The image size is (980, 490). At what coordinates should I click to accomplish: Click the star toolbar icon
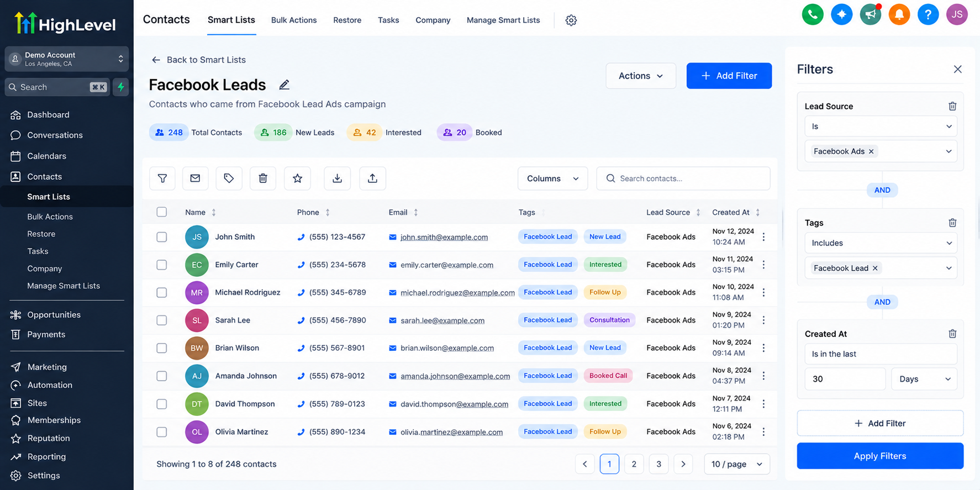pos(297,178)
